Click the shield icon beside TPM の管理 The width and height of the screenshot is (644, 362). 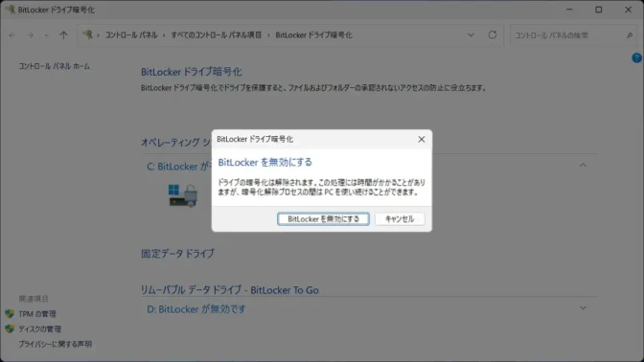pyautogui.click(x=10, y=314)
